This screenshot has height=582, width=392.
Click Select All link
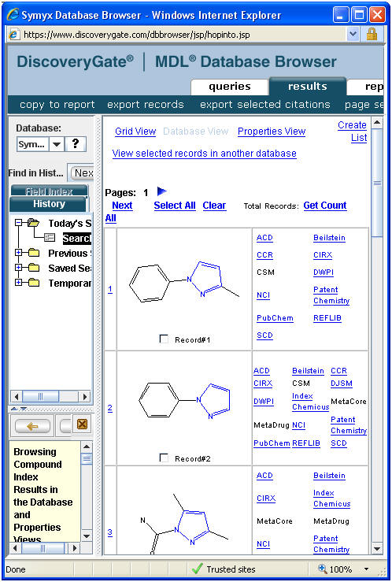pyautogui.click(x=175, y=206)
